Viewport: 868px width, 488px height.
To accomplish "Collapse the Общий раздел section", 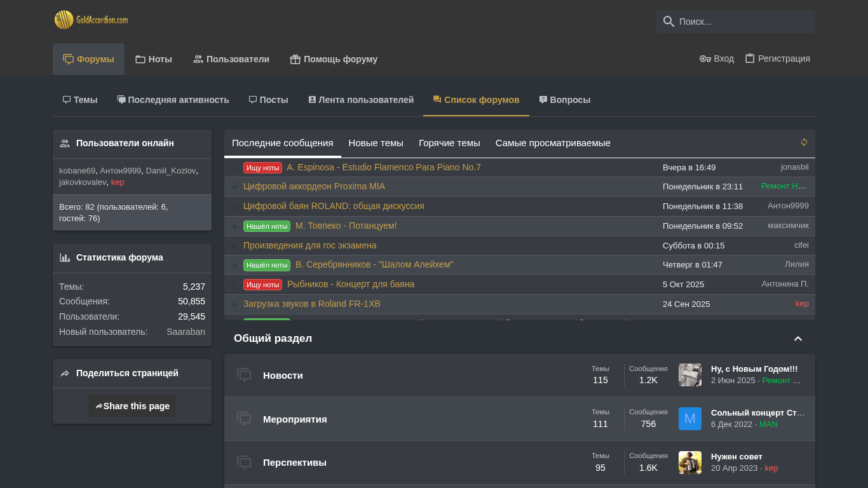I will coord(798,339).
